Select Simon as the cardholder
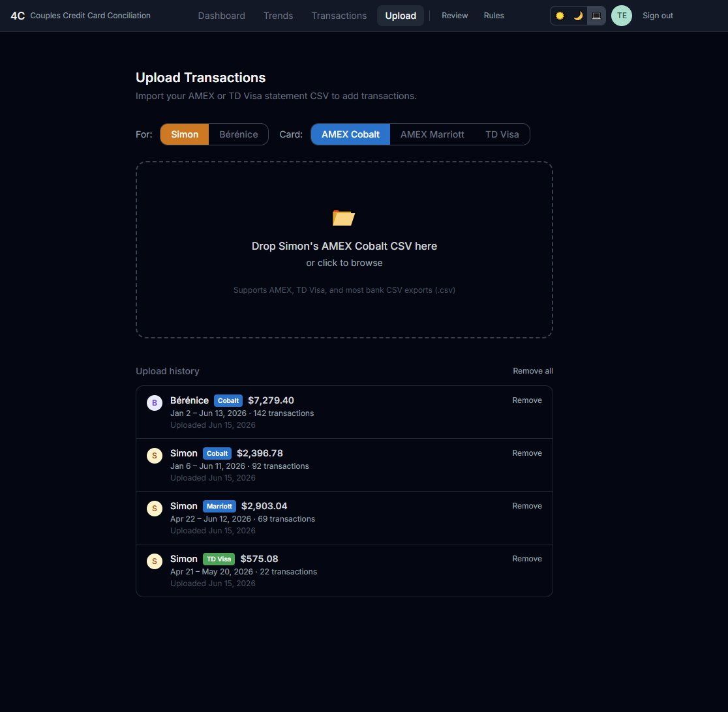This screenshot has height=712, width=728. [185, 134]
